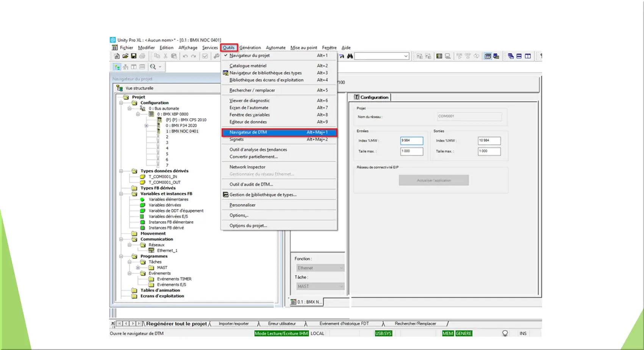Click the horizontal split view icon
Viewport: 644px width, 350px height.
pyautogui.click(x=142, y=67)
